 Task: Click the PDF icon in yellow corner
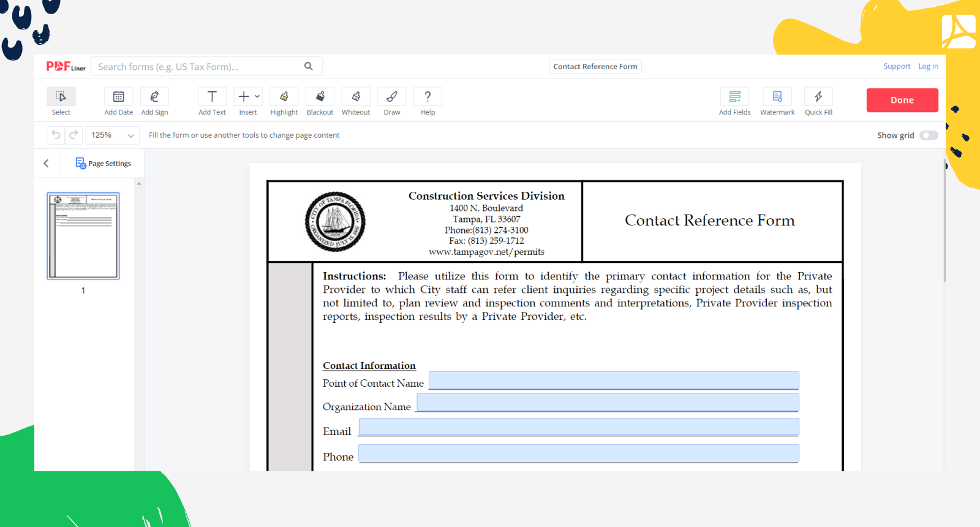point(959,32)
